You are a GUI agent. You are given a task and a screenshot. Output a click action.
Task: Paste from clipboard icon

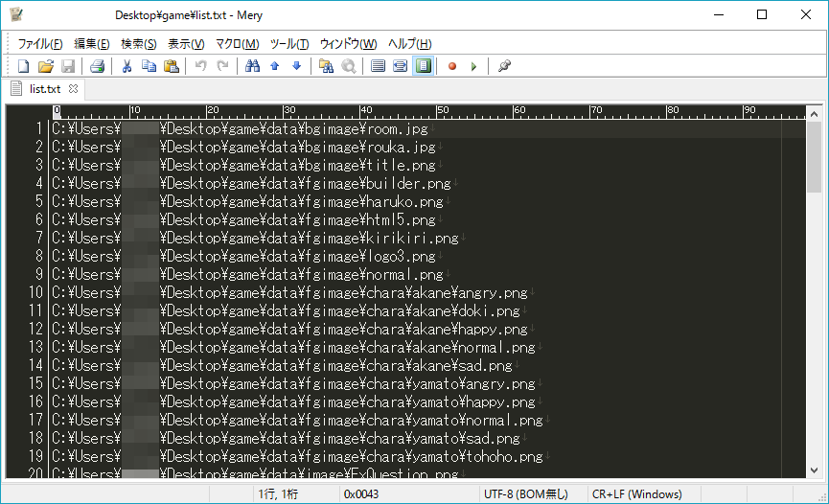tap(172, 66)
